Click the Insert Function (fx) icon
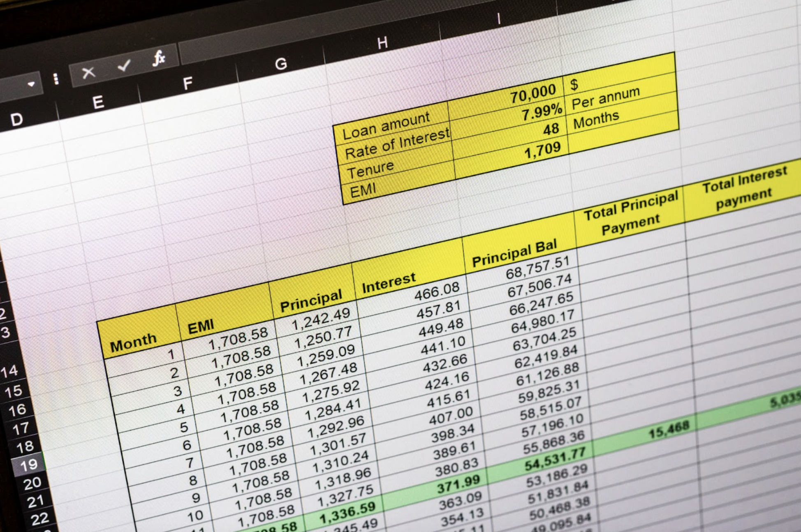 click(160, 58)
